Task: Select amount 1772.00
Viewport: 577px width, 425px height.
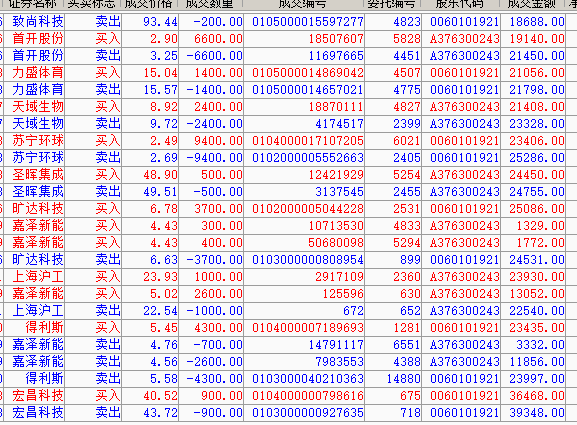Action: click(x=541, y=242)
